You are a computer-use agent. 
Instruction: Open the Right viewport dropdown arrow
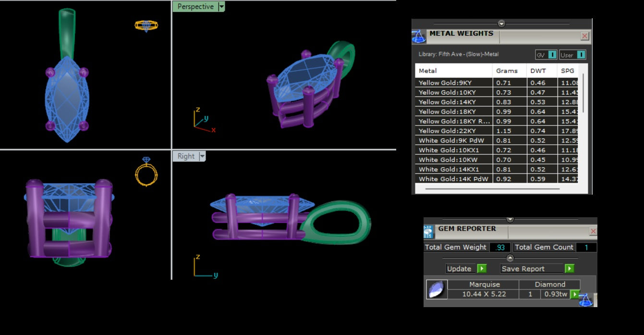click(202, 156)
